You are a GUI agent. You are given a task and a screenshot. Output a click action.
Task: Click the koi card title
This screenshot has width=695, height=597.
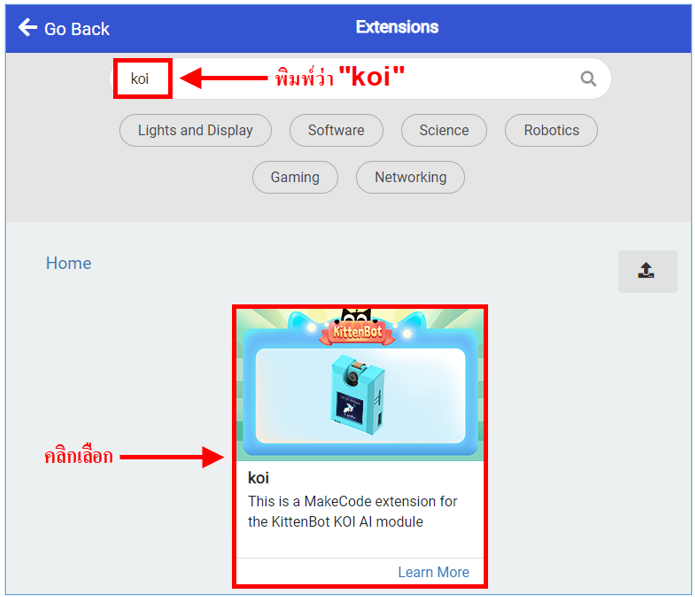[x=258, y=478]
